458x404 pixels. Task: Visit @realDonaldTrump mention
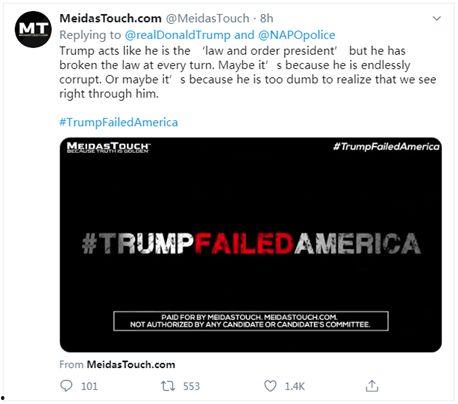[x=177, y=35]
